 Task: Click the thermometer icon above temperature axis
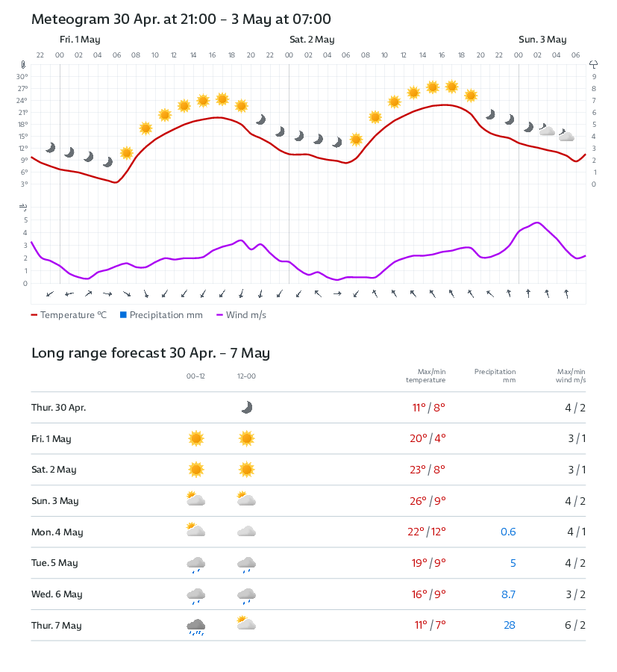coord(23,65)
